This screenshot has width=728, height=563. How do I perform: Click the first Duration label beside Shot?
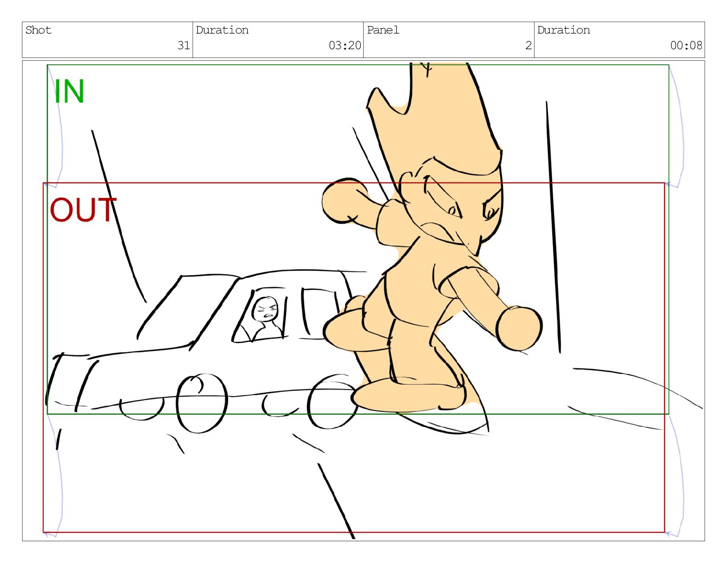[222, 30]
